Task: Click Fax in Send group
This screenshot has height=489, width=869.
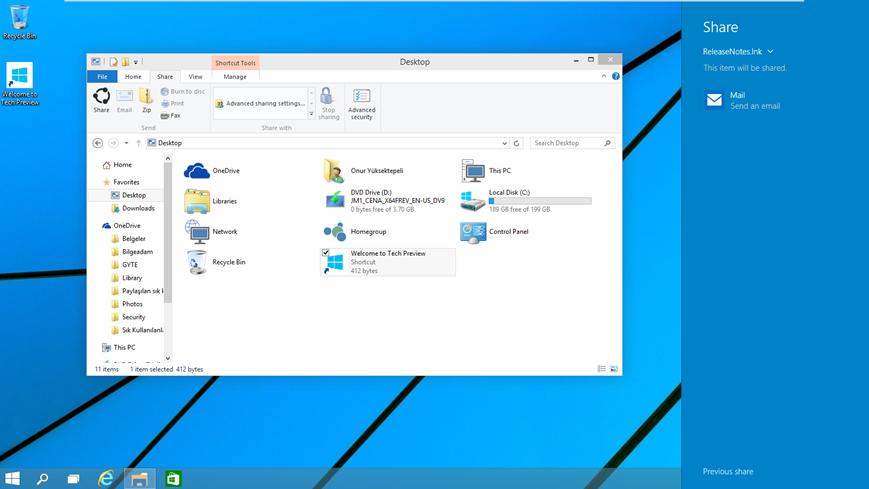Action: [x=170, y=115]
